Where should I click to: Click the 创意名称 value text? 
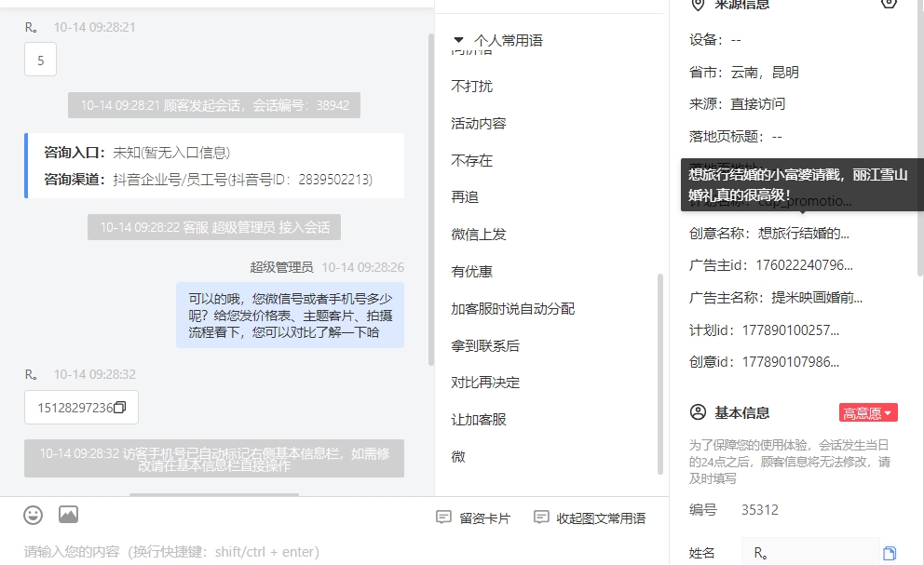point(803,234)
